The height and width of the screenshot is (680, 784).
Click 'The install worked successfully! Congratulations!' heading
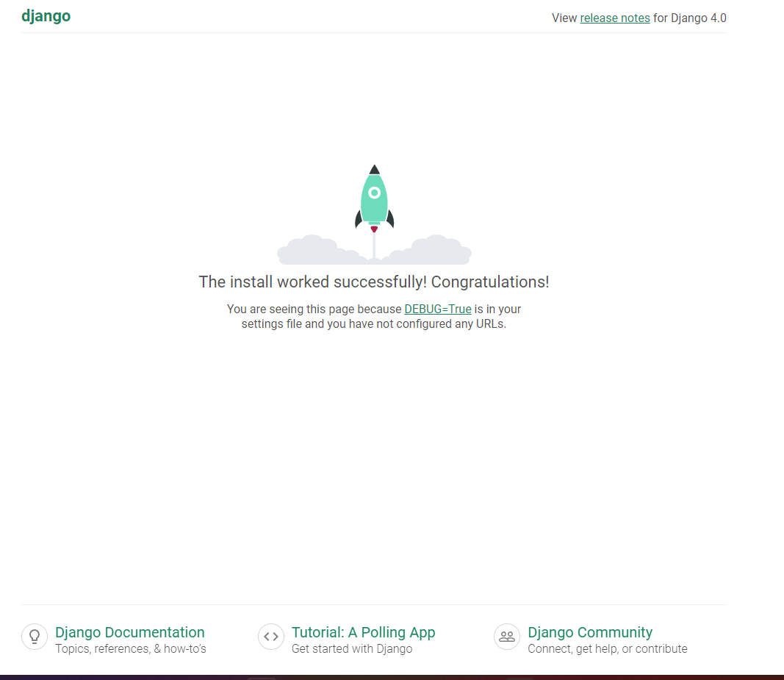tap(374, 282)
